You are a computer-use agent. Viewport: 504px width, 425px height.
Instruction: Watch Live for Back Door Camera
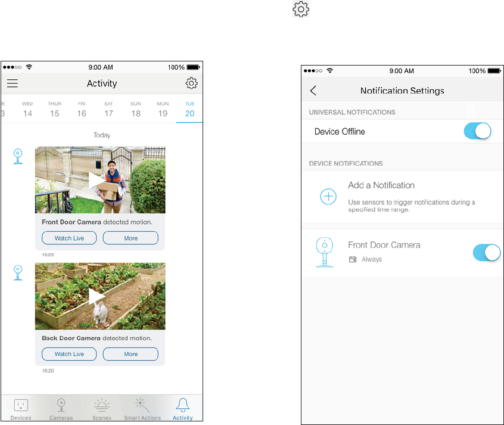pos(69,354)
